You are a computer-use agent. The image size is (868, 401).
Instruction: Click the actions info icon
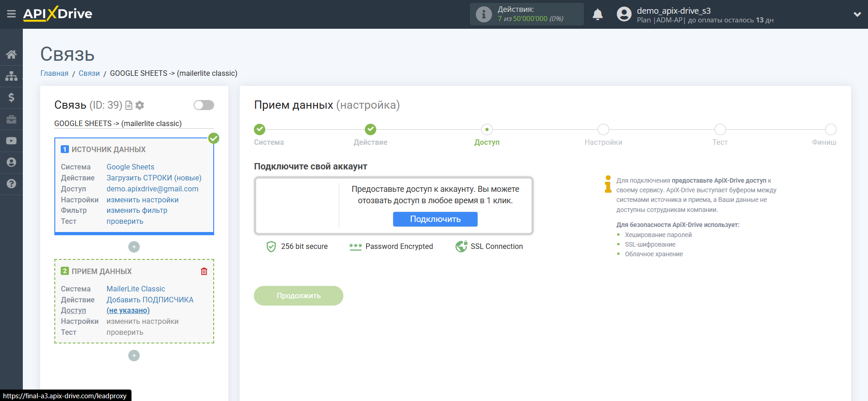(484, 14)
